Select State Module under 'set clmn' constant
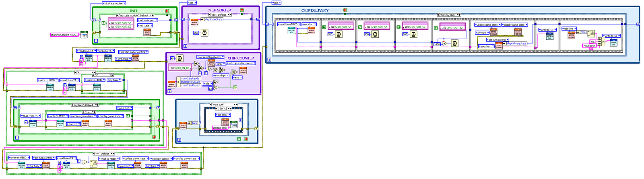This screenshot has height=179, width=644. coord(311,31)
